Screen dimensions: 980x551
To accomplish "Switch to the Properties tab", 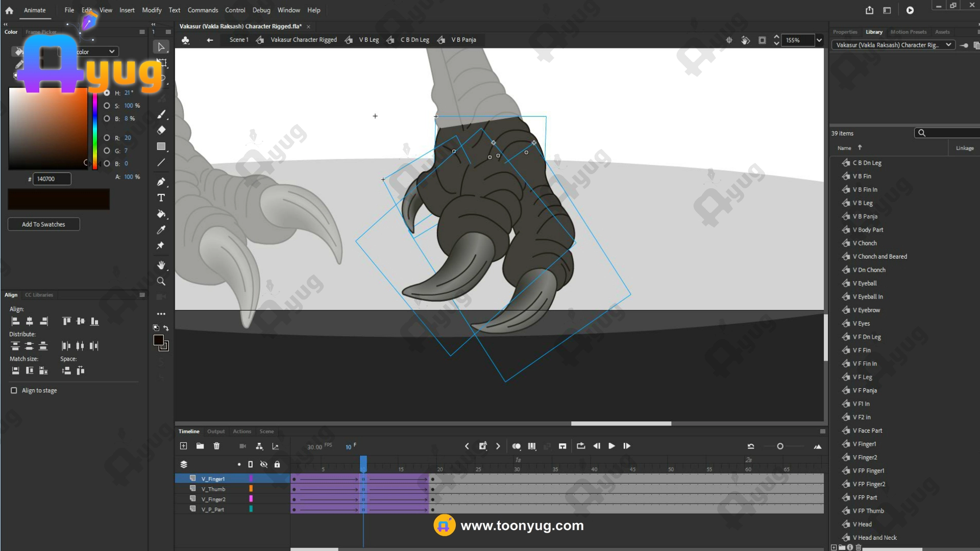I will tap(845, 32).
